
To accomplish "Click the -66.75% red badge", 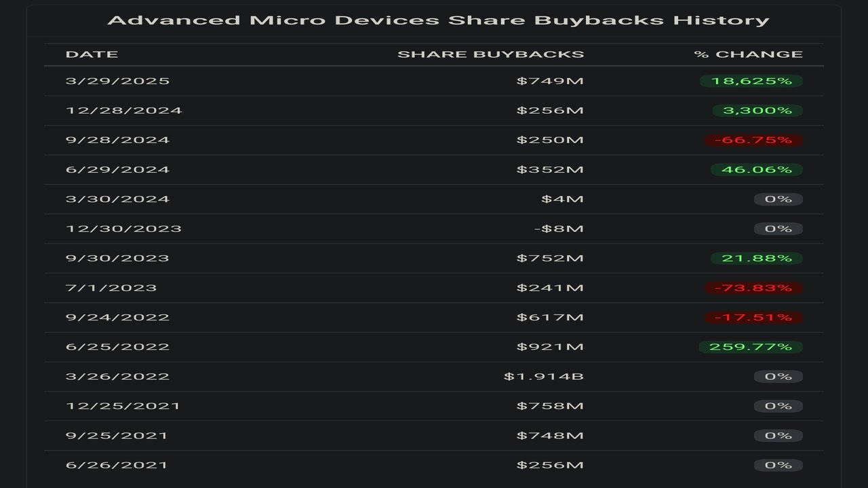I will coord(753,140).
